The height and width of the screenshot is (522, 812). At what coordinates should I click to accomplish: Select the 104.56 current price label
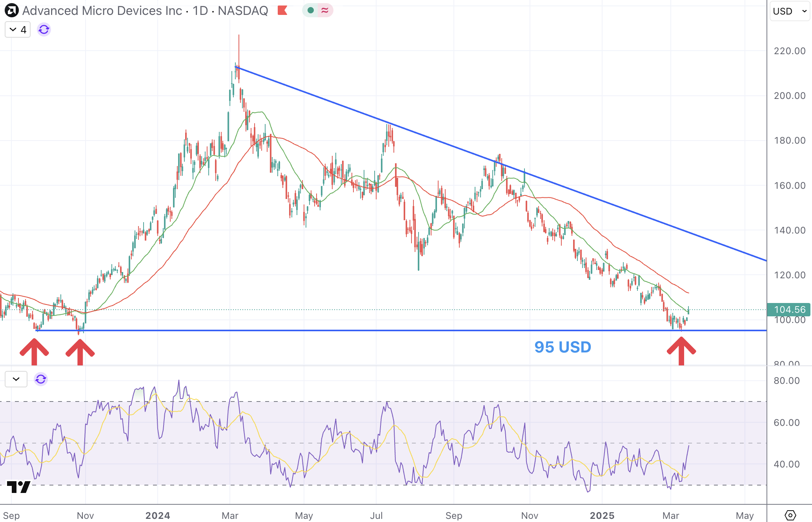(x=789, y=310)
